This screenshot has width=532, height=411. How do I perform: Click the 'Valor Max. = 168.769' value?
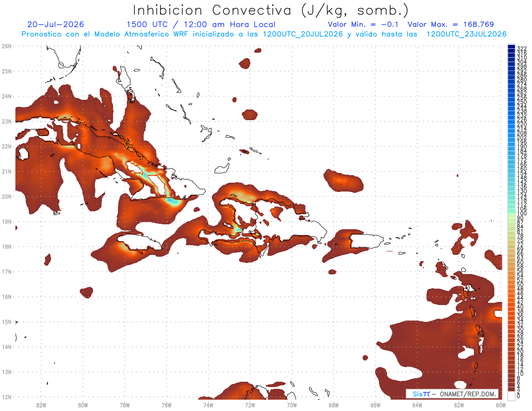coord(450,24)
